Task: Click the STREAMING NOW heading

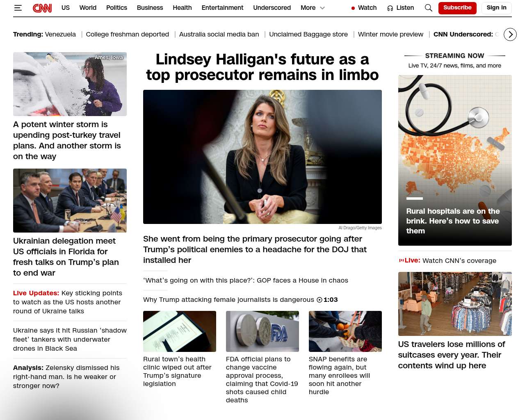Action: 454,56
